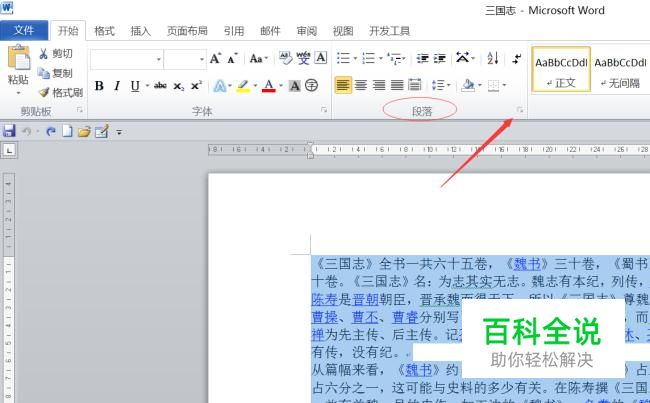The width and height of the screenshot is (650, 403).
Task: Apply the 无间隔 (No Spacing) style
Action: coord(620,69)
